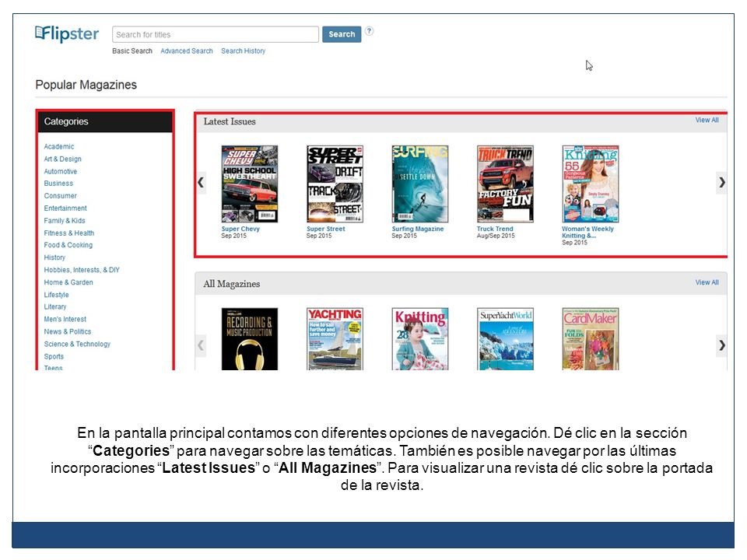The image size is (747, 560).
Task: Click Woman's Weekly Knitting title link
Action: [588, 233]
